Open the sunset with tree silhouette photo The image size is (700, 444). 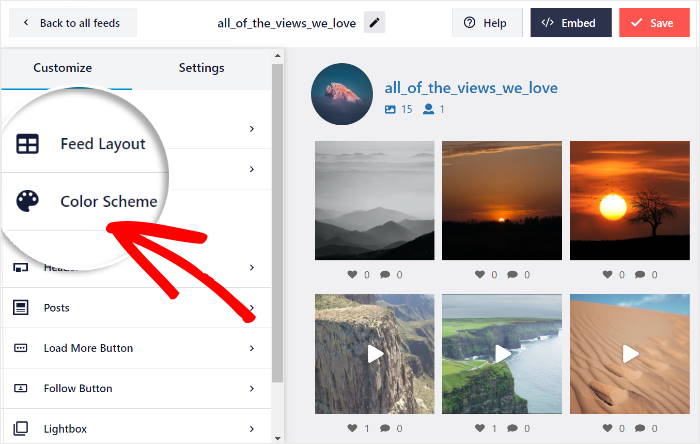pos(629,200)
